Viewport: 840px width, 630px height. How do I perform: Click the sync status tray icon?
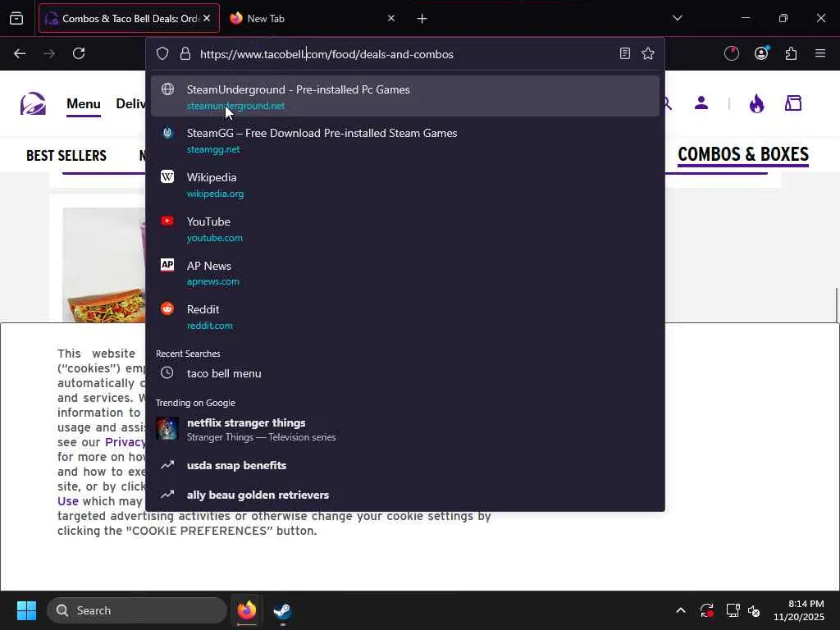coord(706,610)
